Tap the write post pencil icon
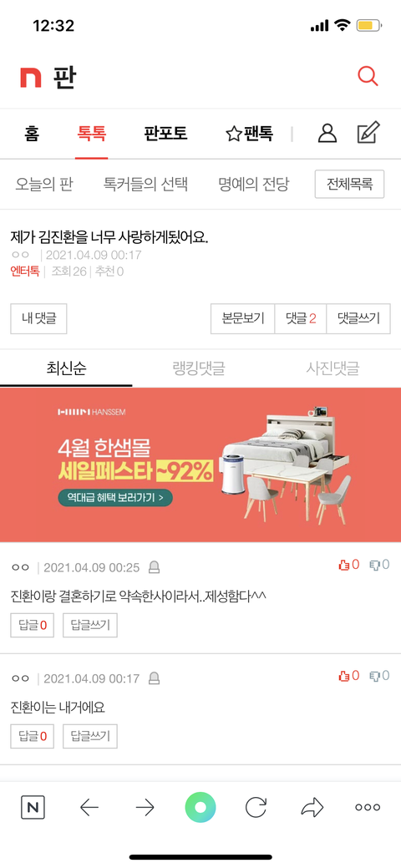 pos(368,133)
